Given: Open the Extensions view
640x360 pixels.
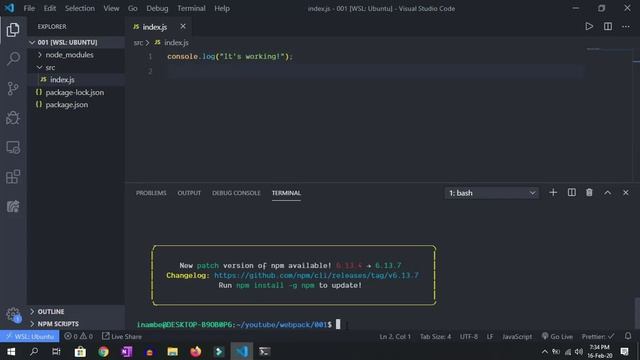Looking at the screenshot, I should (x=13, y=177).
